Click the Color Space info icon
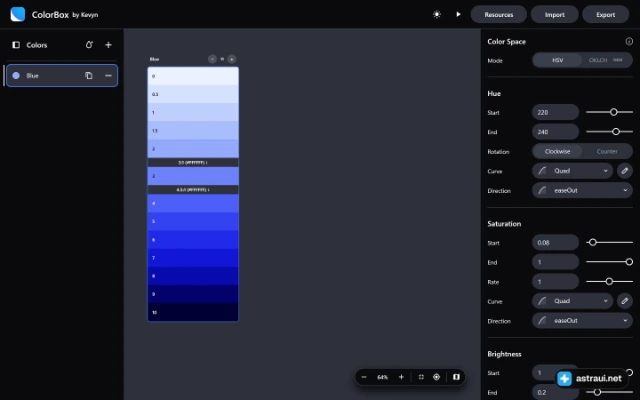640x400 pixels. (629, 41)
